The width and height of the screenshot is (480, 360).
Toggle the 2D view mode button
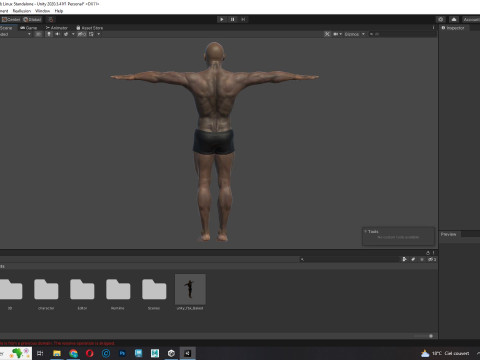tap(39, 34)
